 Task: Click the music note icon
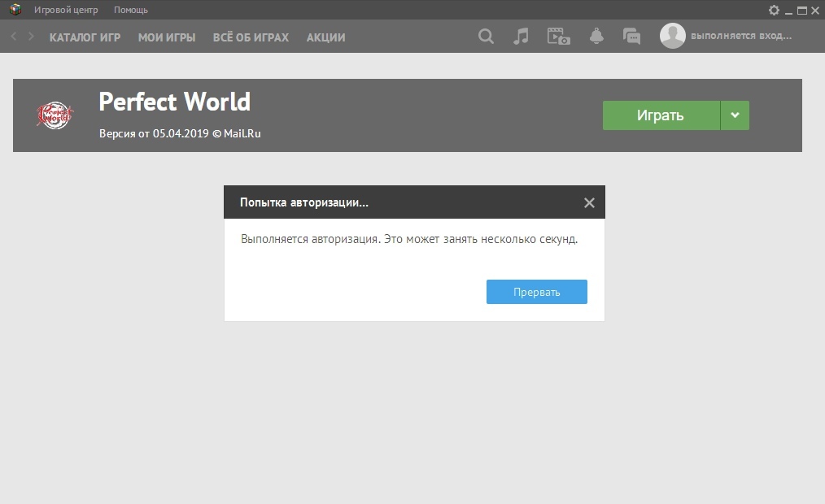coord(522,37)
